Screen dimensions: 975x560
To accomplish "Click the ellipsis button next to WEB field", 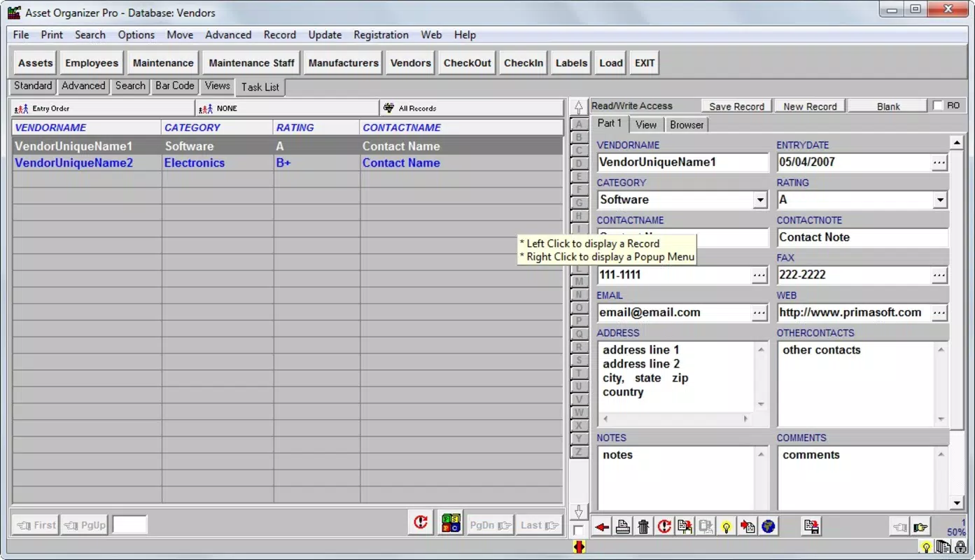I will pyautogui.click(x=939, y=313).
